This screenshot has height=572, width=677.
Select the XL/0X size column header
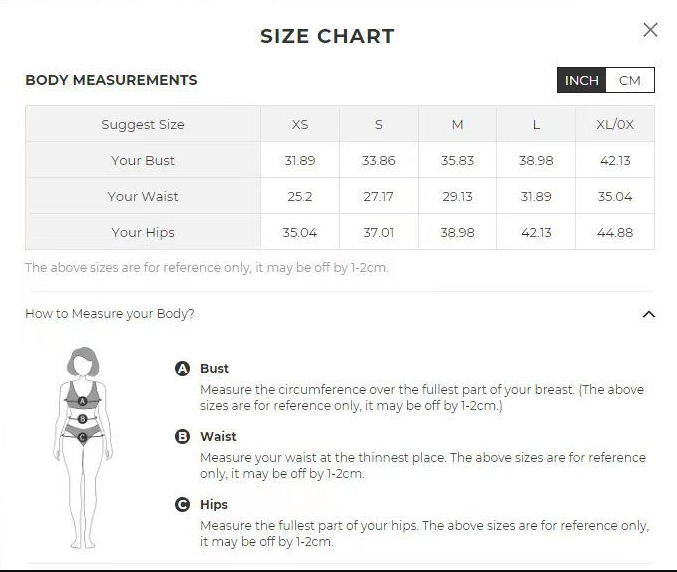click(615, 125)
